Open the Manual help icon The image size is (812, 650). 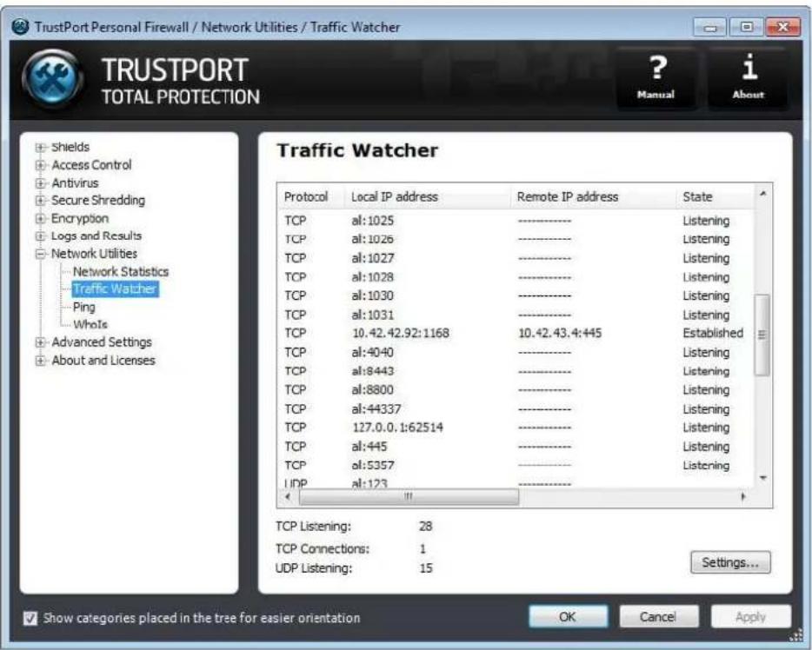click(x=656, y=77)
